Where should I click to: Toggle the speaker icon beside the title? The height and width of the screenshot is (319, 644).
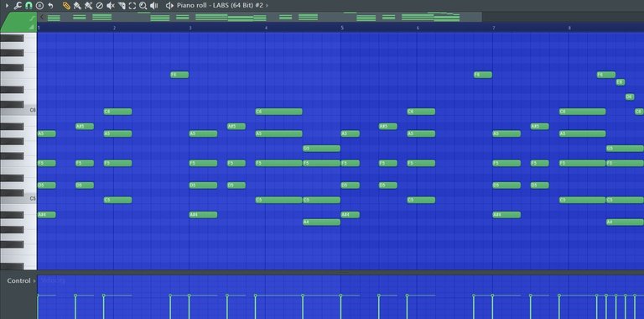click(169, 6)
